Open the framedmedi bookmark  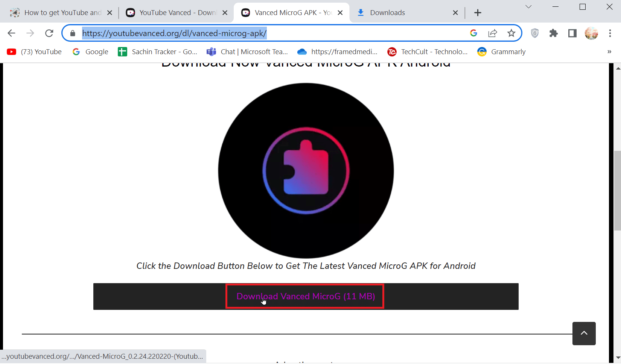point(337,52)
